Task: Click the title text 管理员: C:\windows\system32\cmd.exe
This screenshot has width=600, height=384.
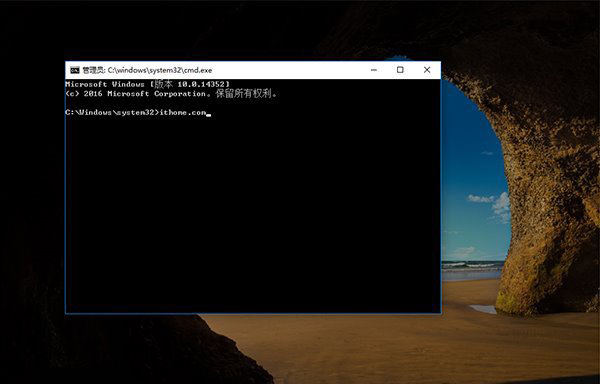Action: (x=147, y=70)
